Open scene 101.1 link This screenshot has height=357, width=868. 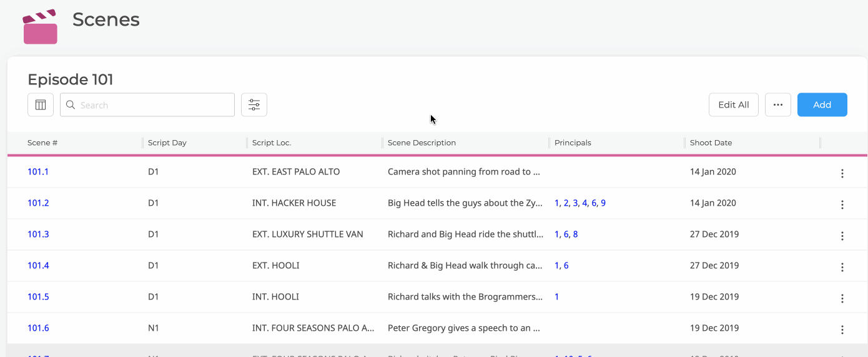[38, 171]
